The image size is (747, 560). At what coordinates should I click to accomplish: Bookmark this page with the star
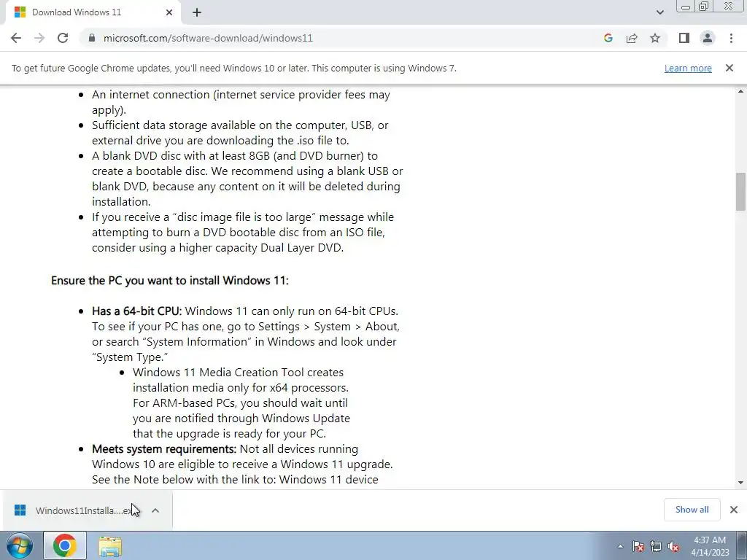pos(655,38)
